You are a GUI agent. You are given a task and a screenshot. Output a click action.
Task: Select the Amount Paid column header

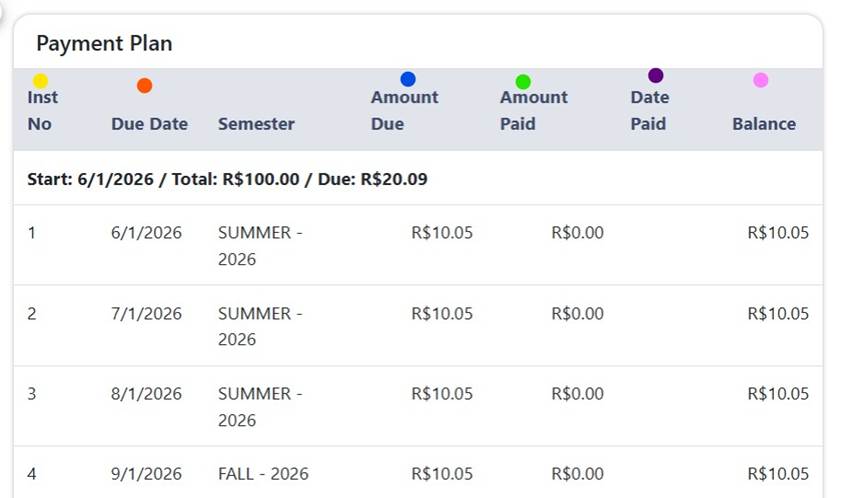534,111
